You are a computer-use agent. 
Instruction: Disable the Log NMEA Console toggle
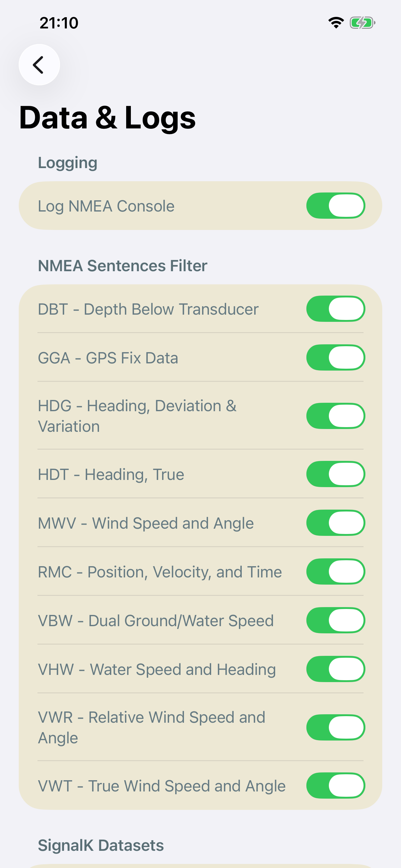pos(335,206)
